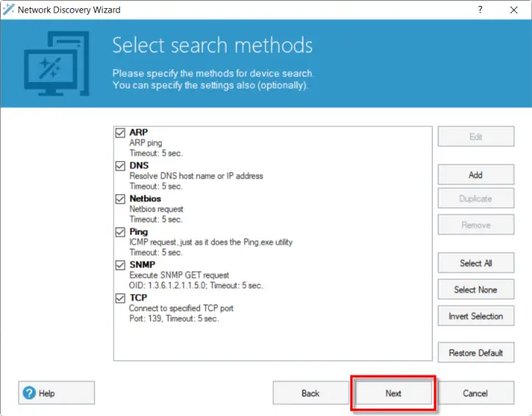
Task: Disable the SNMP search method checkbox
Action: [x=120, y=265]
